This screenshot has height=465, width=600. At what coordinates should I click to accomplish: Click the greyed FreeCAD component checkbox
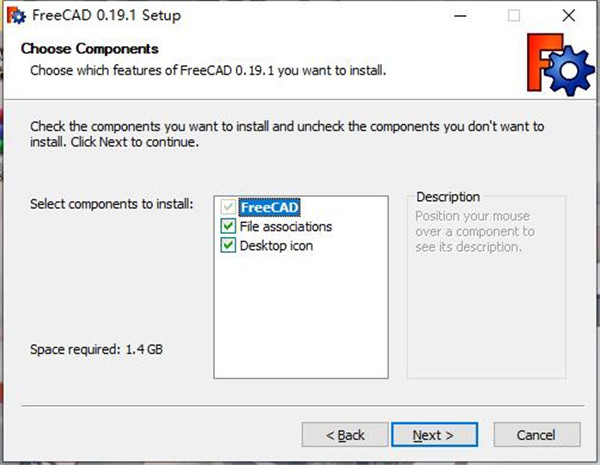tap(228, 207)
